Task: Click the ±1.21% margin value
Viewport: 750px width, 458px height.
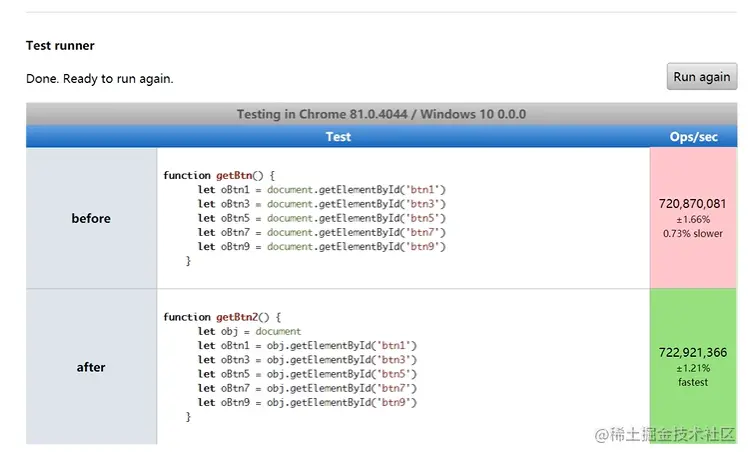Action: [693, 368]
